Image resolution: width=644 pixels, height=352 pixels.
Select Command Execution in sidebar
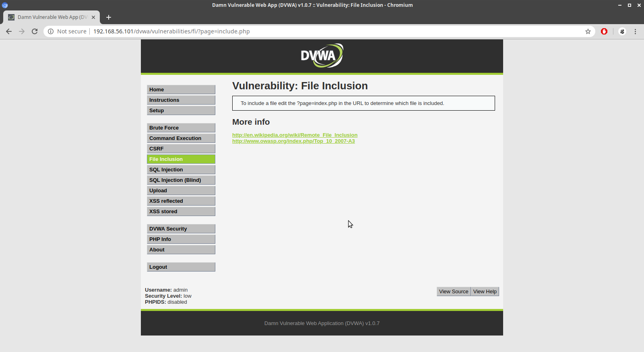click(181, 138)
